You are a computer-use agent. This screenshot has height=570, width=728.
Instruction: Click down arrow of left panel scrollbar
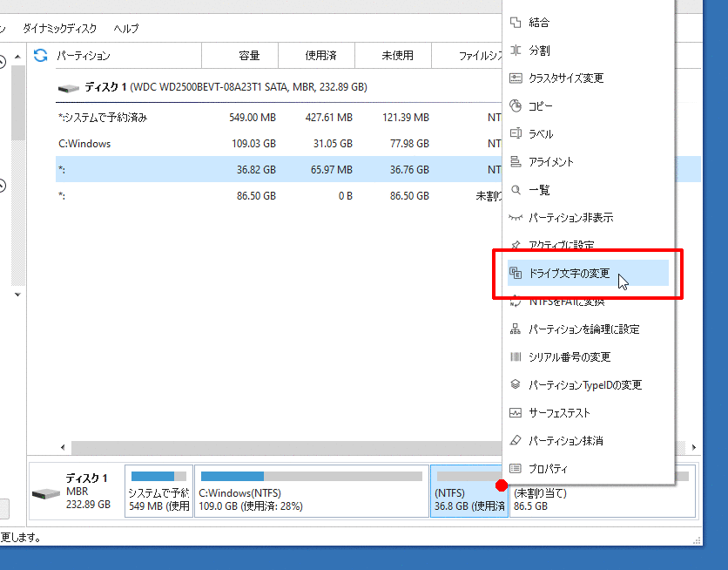pyautogui.click(x=17, y=295)
